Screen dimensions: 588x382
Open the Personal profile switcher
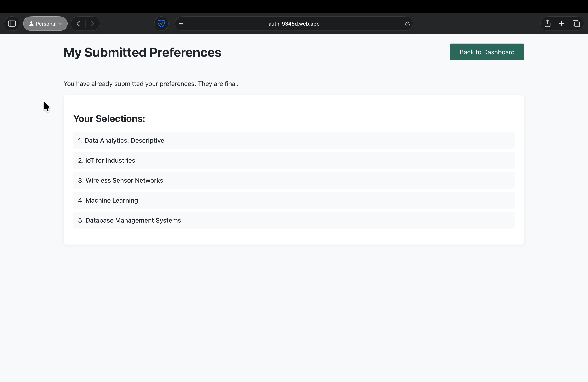pyautogui.click(x=45, y=23)
